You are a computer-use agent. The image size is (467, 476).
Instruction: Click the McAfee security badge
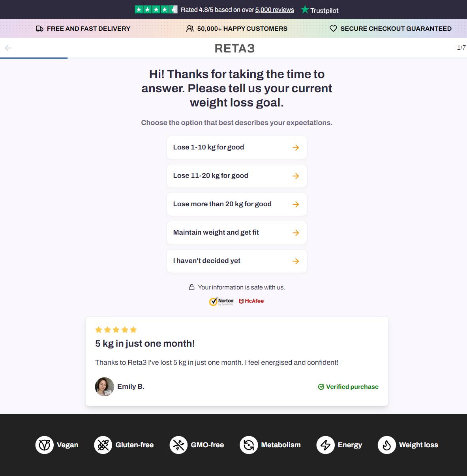pos(251,301)
